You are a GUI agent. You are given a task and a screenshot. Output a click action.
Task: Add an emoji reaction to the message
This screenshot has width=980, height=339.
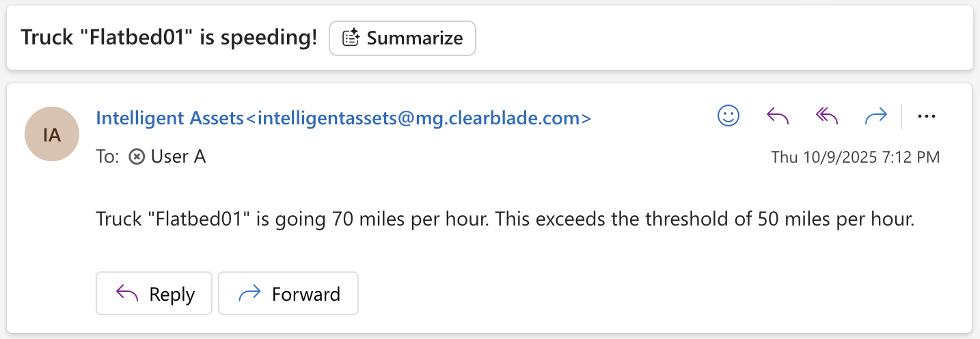click(x=729, y=116)
